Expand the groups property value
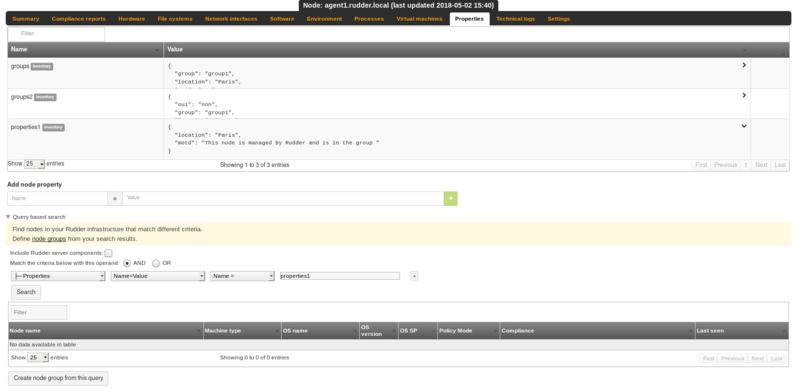Image resolution: width=800 pixels, height=392 pixels. click(744, 65)
